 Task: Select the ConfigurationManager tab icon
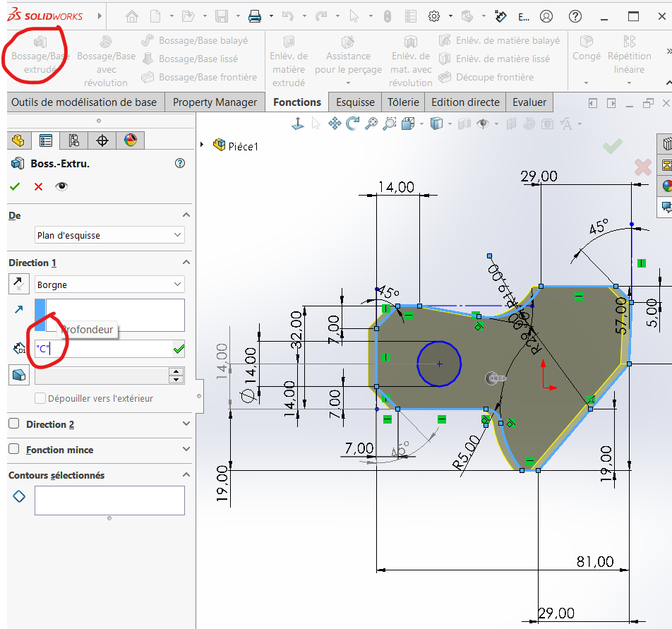click(73, 140)
